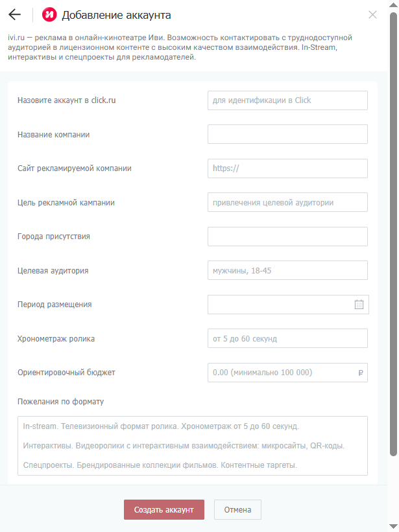Open the placement period date field
This screenshot has width=399, height=532.
coord(280,305)
